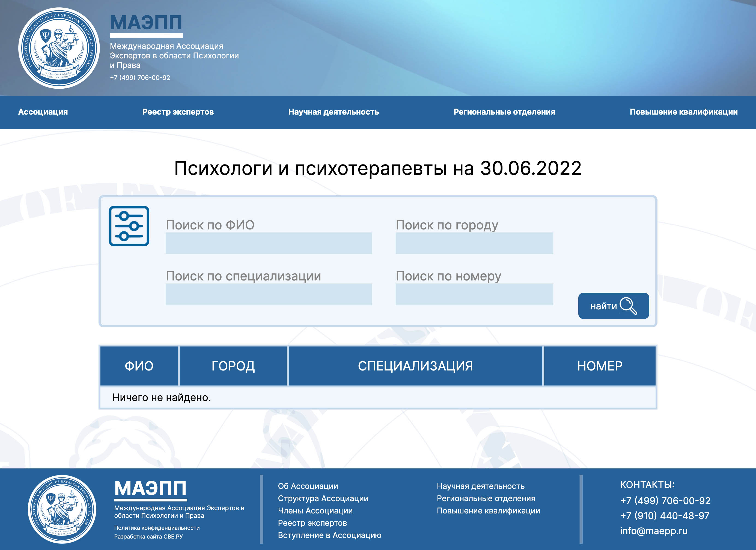Click the МАЭПП title in the header
Viewport: 756px width, 550px height.
click(x=146, y=23)
